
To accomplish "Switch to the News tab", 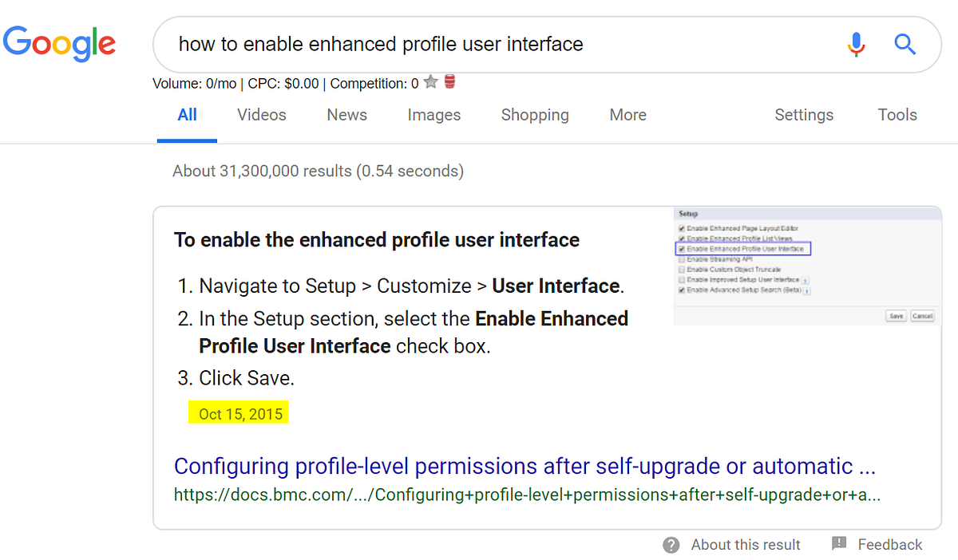I will click(x=346, y=115).
